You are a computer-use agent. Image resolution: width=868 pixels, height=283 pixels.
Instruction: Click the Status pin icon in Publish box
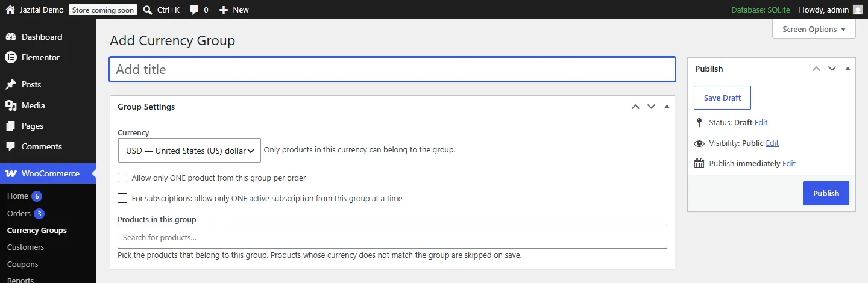(699, 122)
